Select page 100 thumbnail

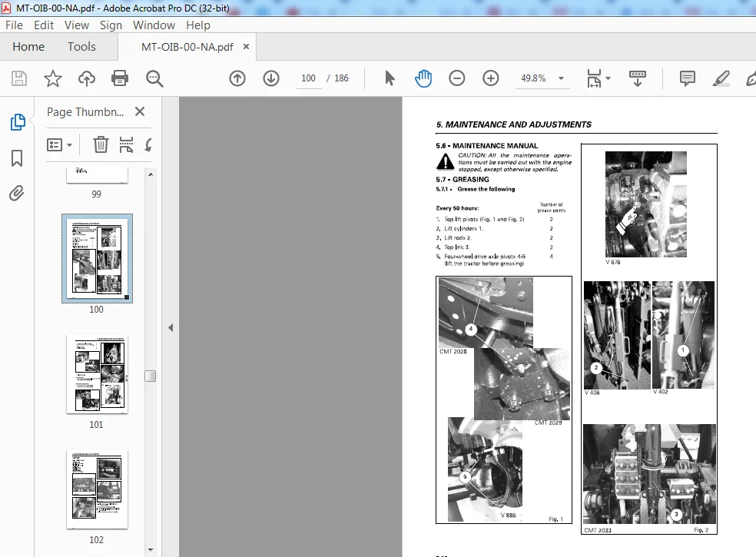97,258
